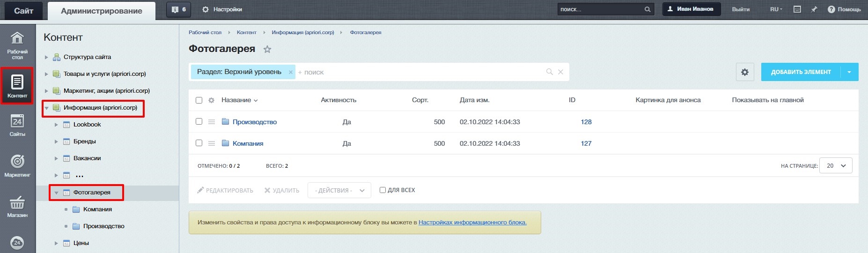Screen dimensions: 868x253
Task: Open the Магазин sidebar section
Action: click(17, 206)
